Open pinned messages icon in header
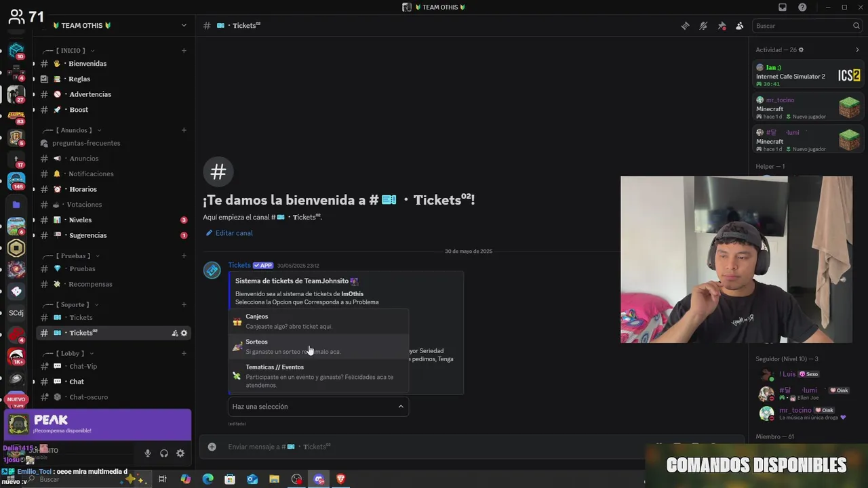This screenshot has height=488, width=868. point(722,26)
